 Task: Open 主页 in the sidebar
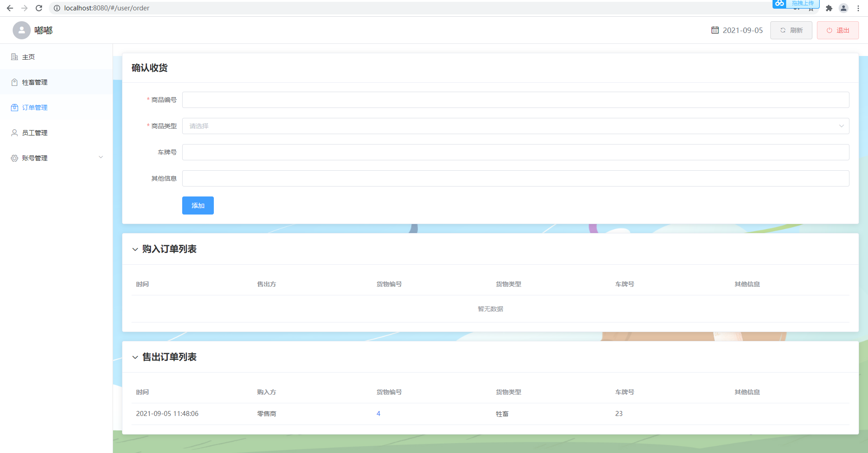[x=57, y=57]
